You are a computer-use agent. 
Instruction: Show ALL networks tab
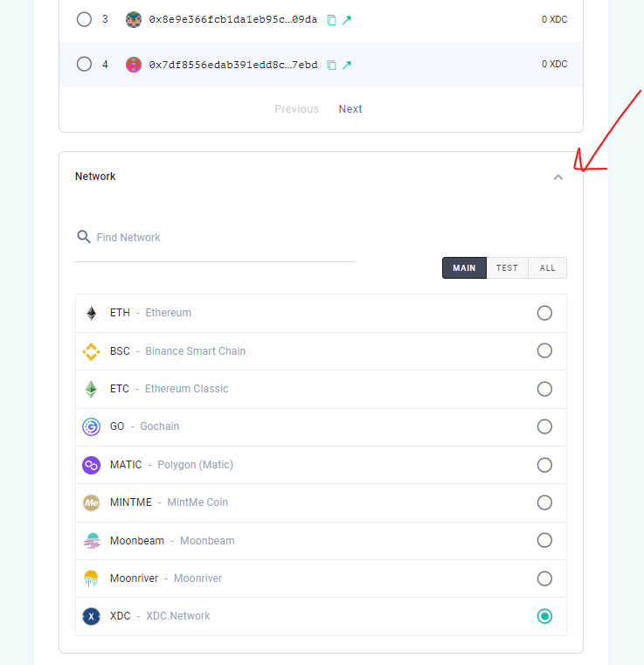pos(548,268)
